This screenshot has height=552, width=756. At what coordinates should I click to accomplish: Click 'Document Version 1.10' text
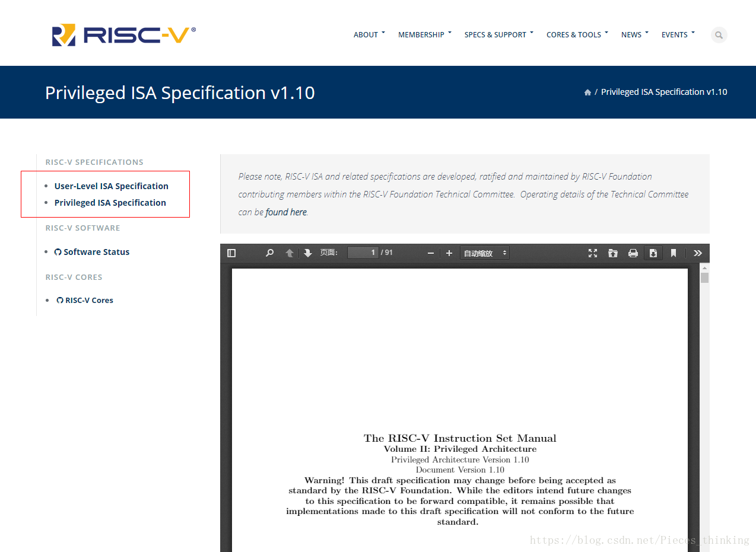click(x=460, y=470)
